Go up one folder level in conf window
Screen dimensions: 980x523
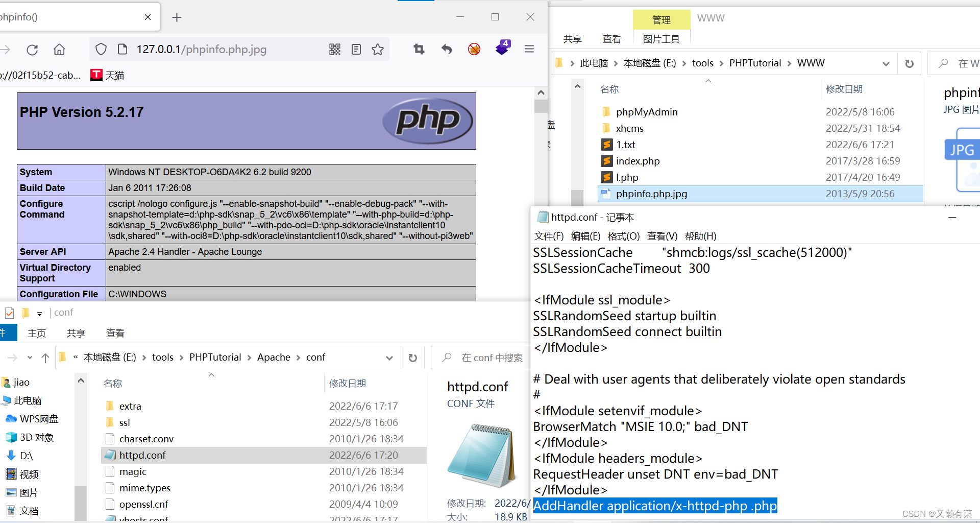click(x=45, y=358)
